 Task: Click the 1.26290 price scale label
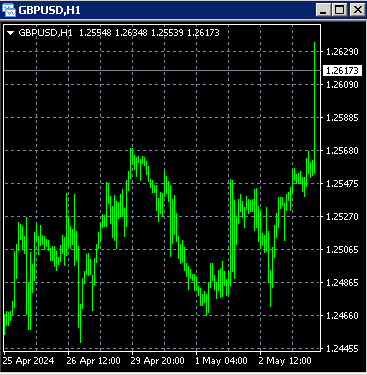click(342, 52)
